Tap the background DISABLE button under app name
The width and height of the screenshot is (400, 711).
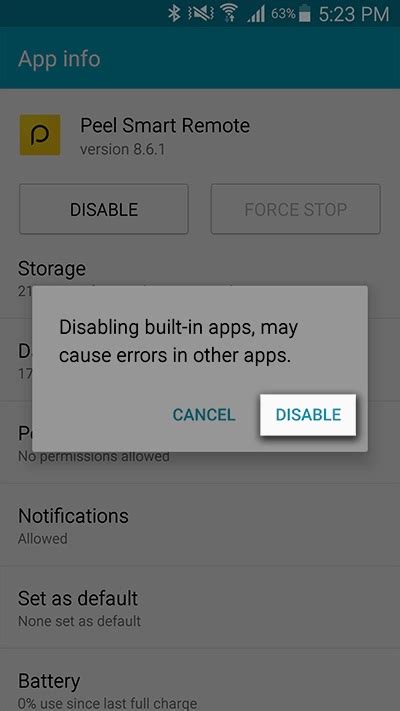click(104, 209)
